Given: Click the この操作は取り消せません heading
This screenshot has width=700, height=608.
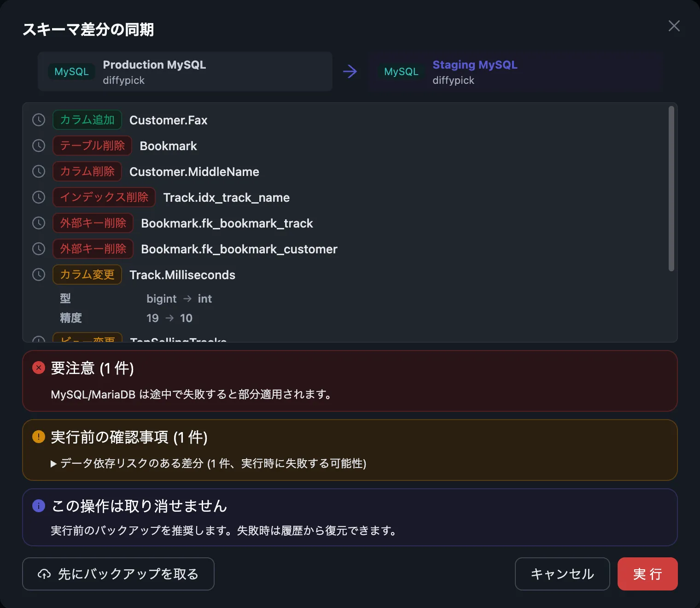Looking at the screenshot, I should tap(139, 506).
